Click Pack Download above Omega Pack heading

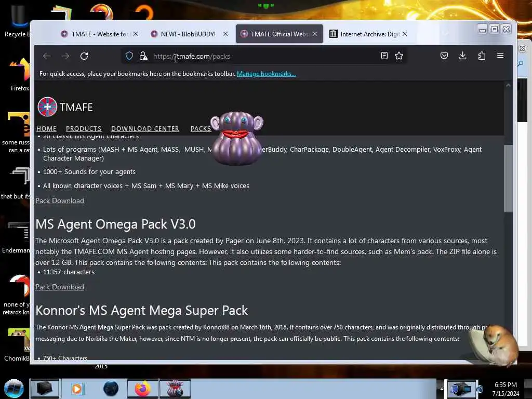(x=60, y=201)
